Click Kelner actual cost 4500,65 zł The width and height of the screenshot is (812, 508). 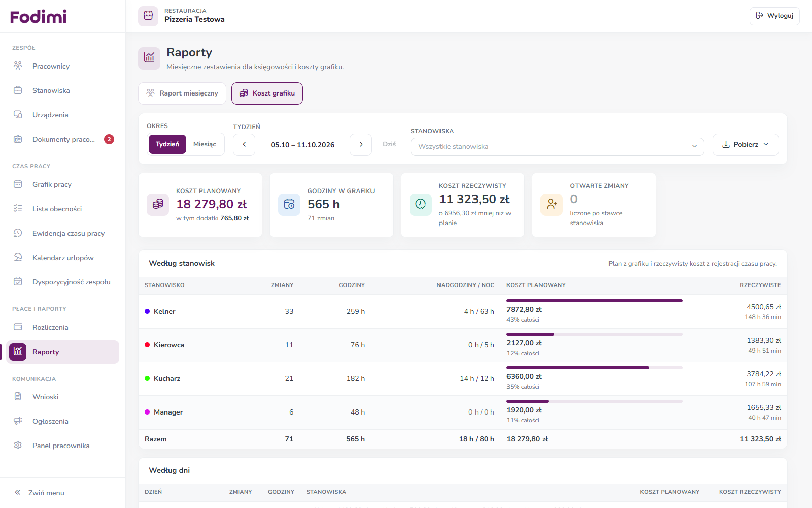click(x=764, y=307)
